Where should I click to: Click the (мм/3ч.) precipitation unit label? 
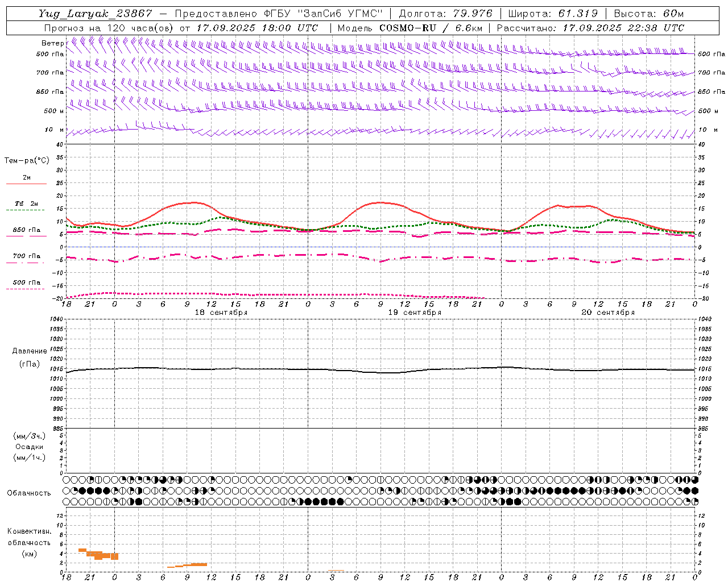point(30,436)
